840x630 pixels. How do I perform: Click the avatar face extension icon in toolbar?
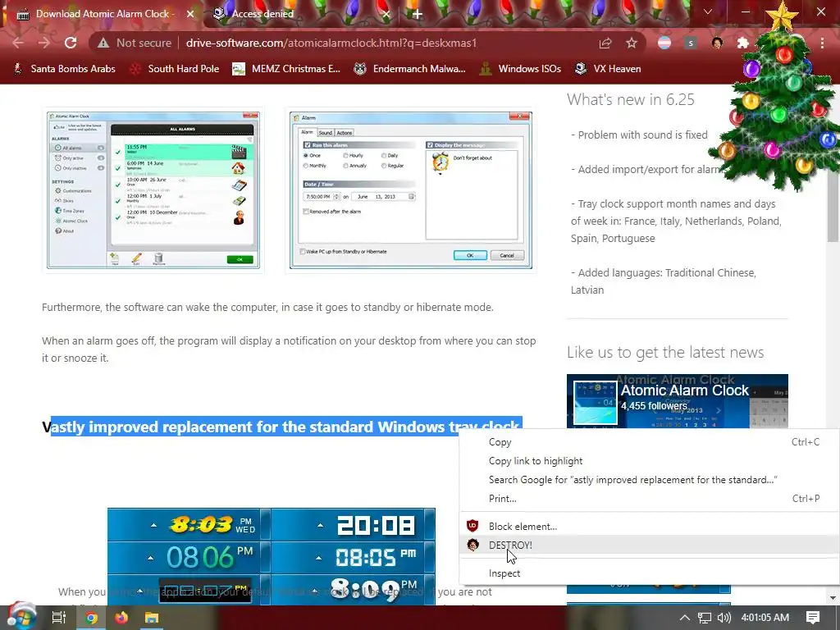pyautogui.click(x=717, y=43)
